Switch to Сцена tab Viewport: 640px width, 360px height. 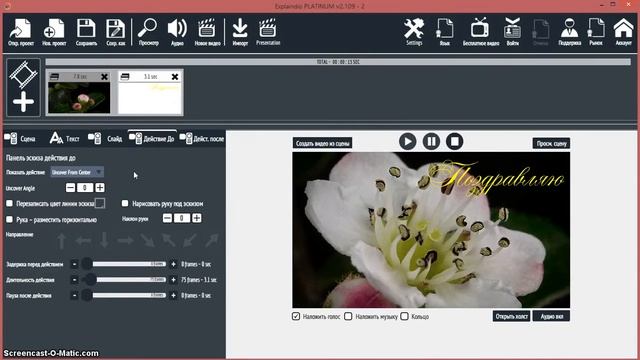pos(20,138)
